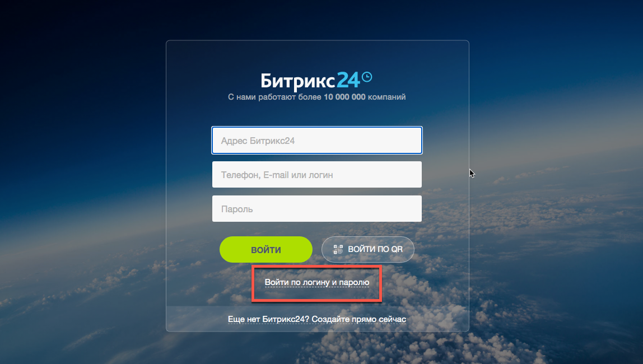Click empty panel area above the logo
Viewport: 643px width, 364px height.
pos(318,55)
